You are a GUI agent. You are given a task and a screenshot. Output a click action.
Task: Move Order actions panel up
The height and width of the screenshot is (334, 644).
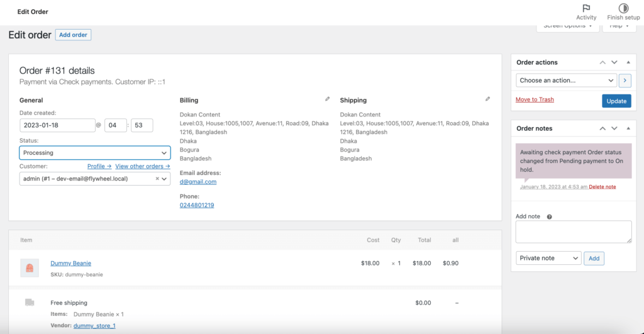[602, 62]
